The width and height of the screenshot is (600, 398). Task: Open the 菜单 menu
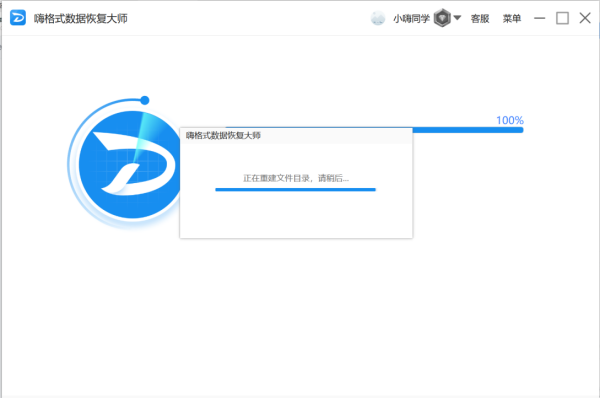tap(512, 18)
